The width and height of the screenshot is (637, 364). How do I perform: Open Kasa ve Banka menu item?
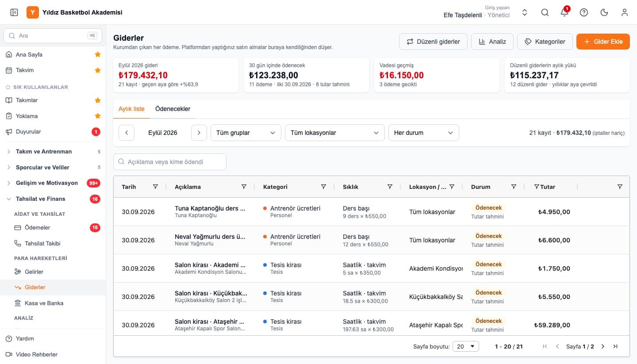53,303
